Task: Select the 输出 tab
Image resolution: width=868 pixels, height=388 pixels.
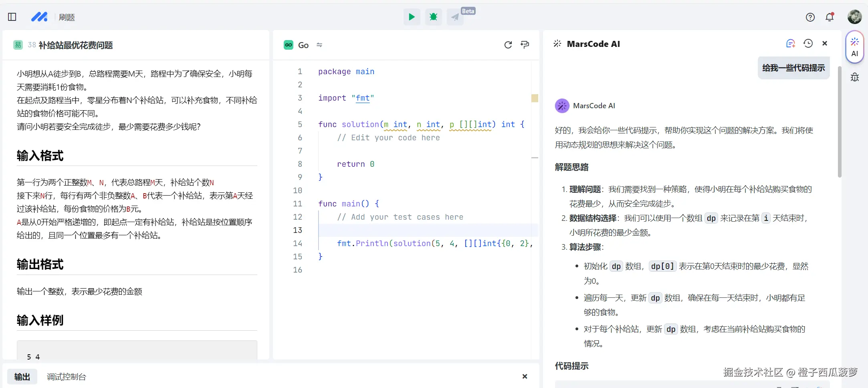Action: tap(22, 376)
